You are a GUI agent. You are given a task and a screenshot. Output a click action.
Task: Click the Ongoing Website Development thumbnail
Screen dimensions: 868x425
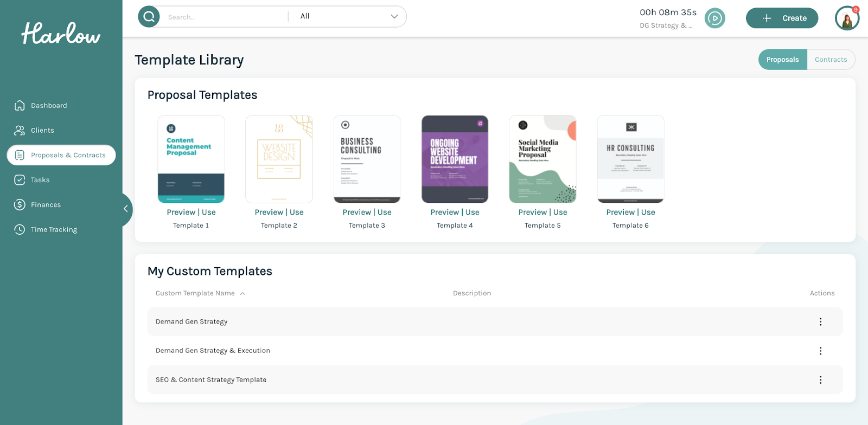pyautogui.click(x=455, y=159)
